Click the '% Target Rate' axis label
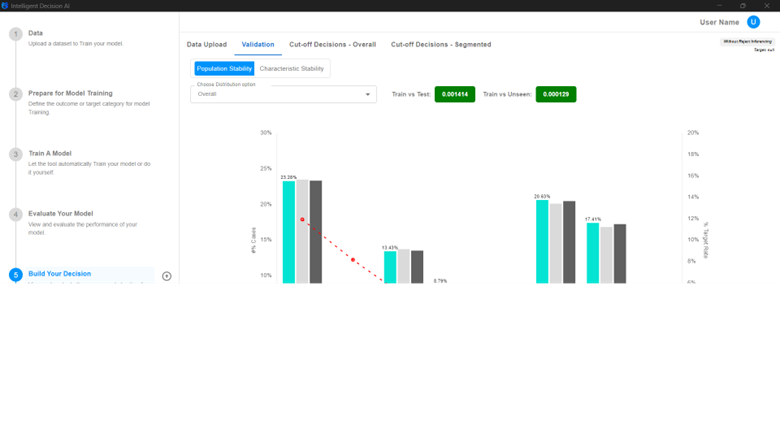The width and height of the screenshot is (780, 439). click(x=706, y=240)
